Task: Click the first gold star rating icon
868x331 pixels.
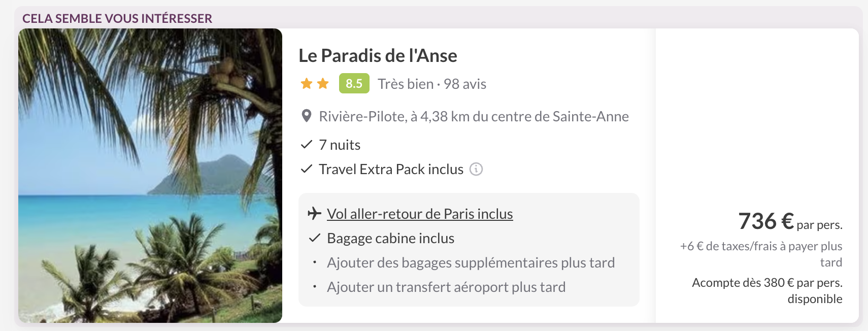Action: click(307, 83)
